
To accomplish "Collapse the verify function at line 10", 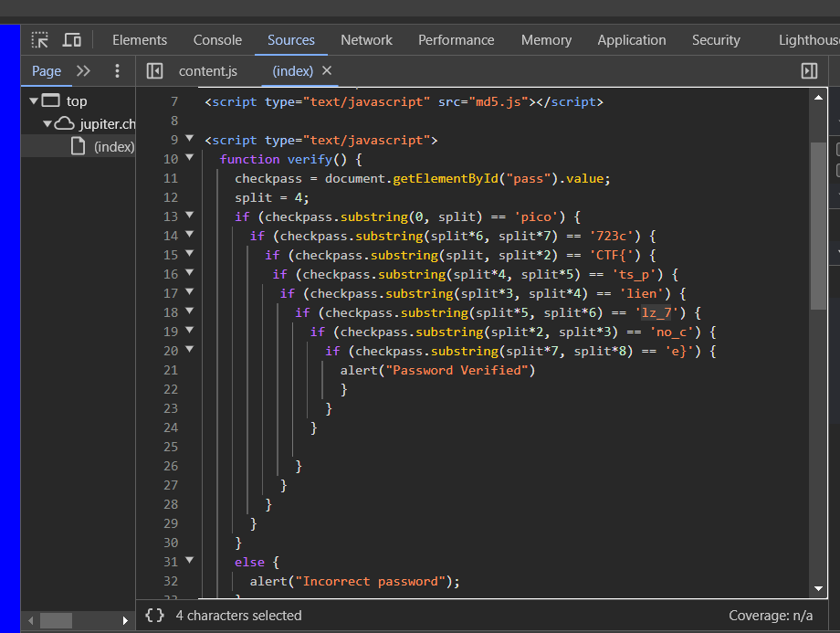I will [x=187, y=159].
